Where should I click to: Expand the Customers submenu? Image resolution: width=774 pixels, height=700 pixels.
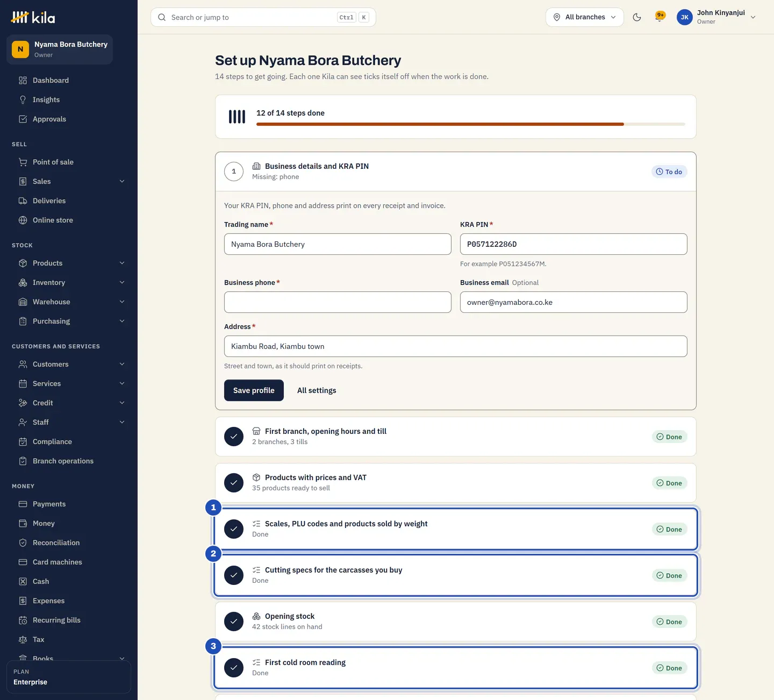point(69,364)
